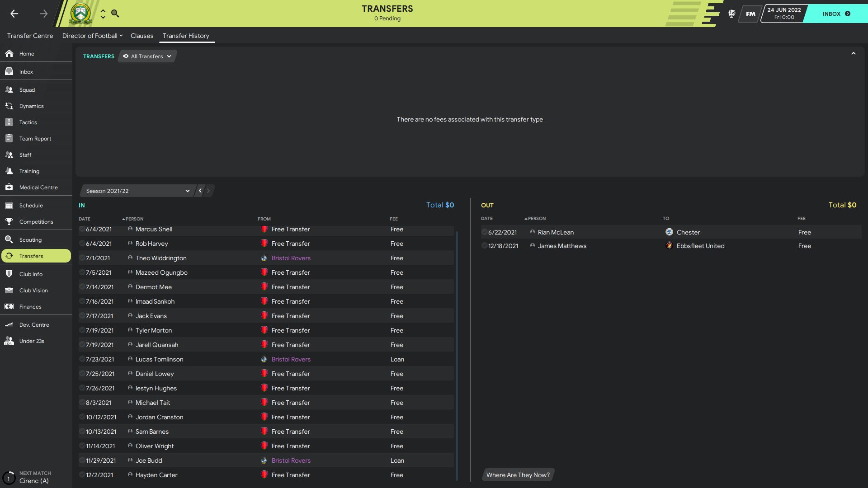
Task: Toggle the circle beside Lucas Tomlinson row
Action: [x=82, y=359]
